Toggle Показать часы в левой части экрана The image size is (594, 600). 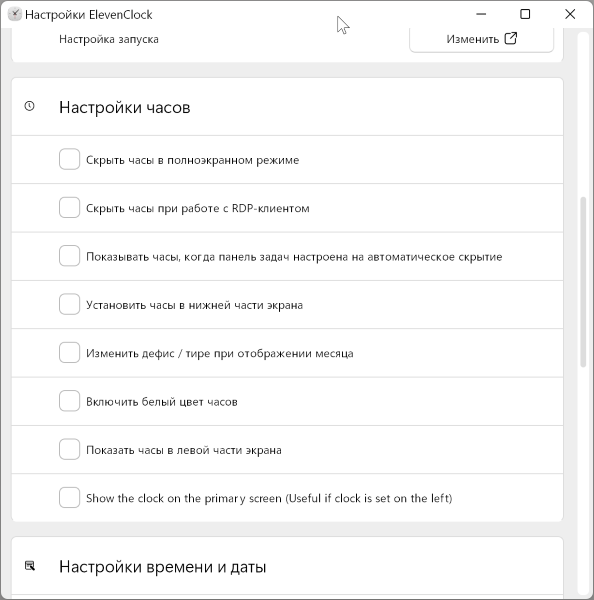pyautogui.click(x=69, y=449)
